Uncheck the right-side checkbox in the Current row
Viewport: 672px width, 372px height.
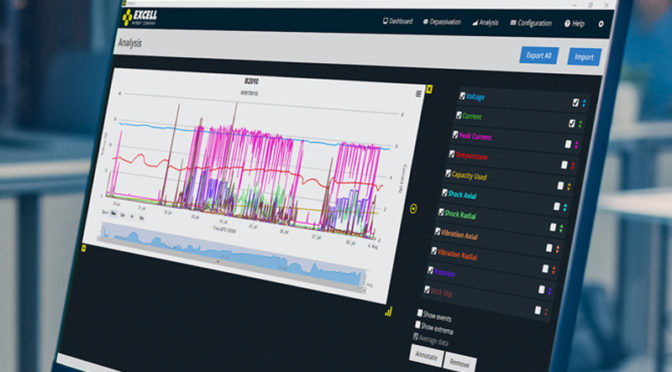572,123
